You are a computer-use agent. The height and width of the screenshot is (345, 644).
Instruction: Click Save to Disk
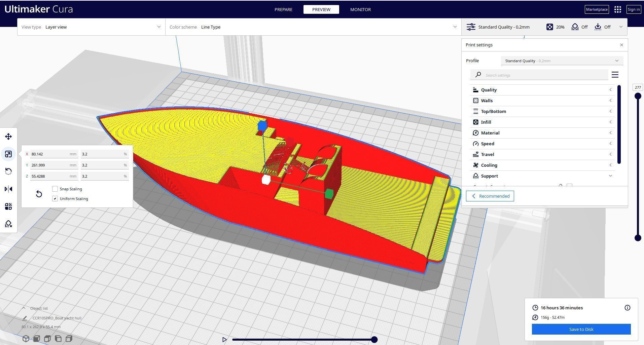click(x=581, y=329)
